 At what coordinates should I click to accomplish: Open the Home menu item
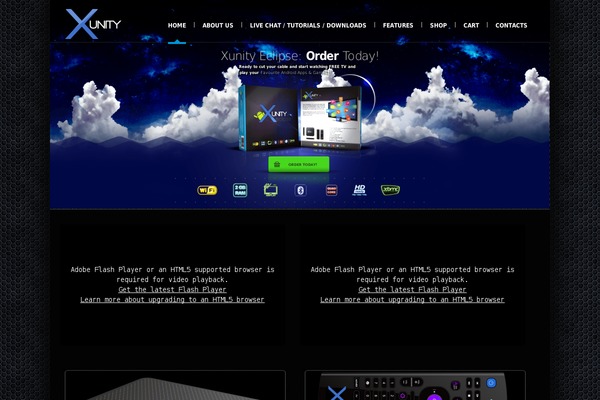(x=177, y=25)
